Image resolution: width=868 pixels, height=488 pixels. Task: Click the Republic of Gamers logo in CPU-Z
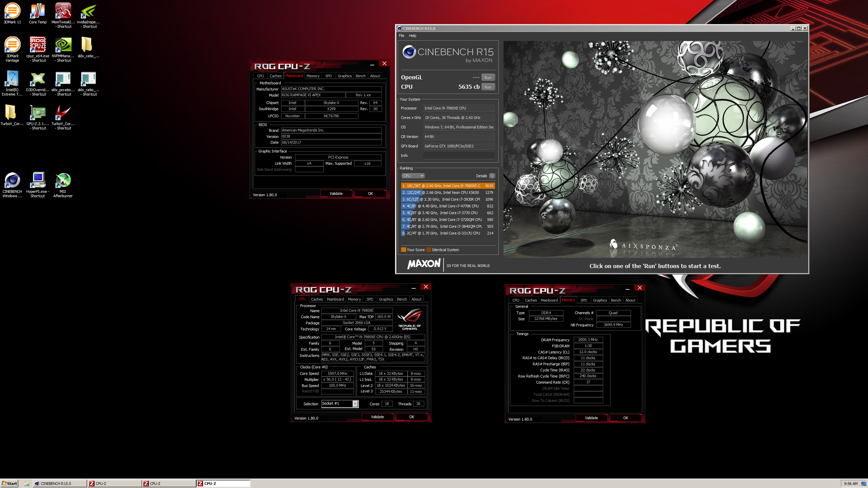pyautogui.click(x=410, y=319)
